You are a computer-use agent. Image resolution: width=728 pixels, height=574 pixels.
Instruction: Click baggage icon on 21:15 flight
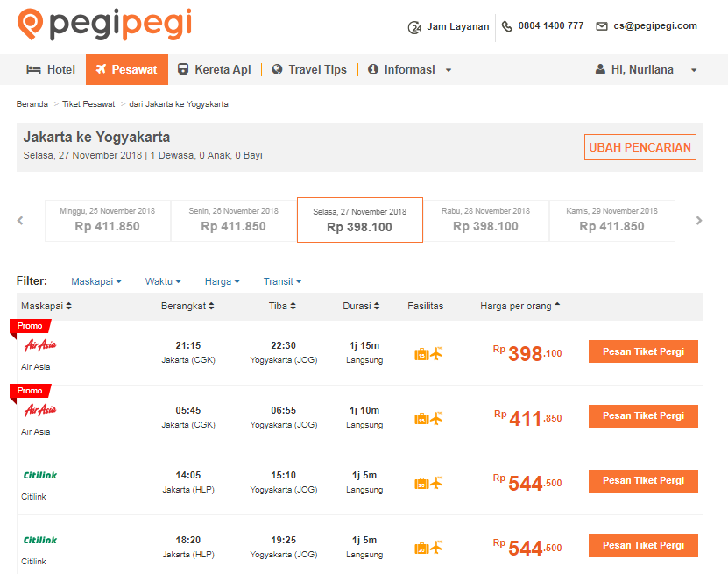coord(421,354)
